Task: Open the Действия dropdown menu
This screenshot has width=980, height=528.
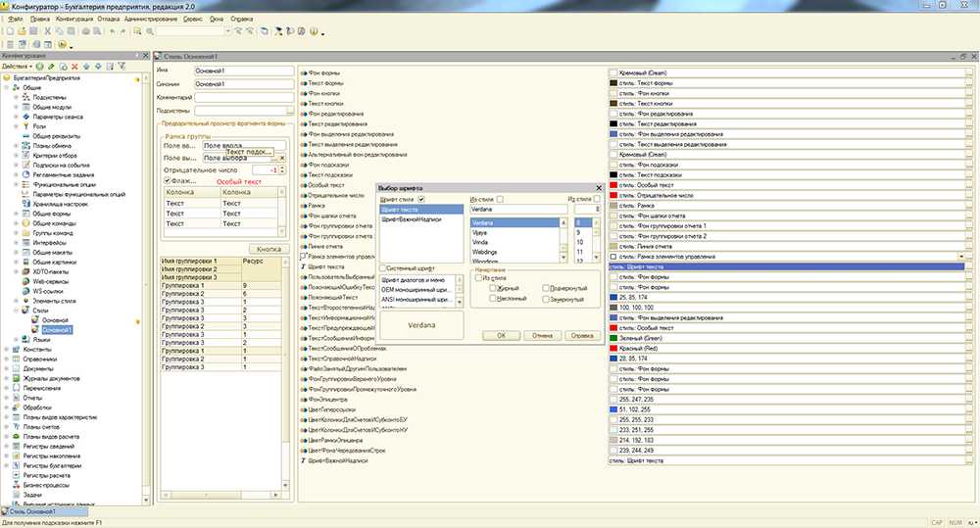Action: click(17, 66)
